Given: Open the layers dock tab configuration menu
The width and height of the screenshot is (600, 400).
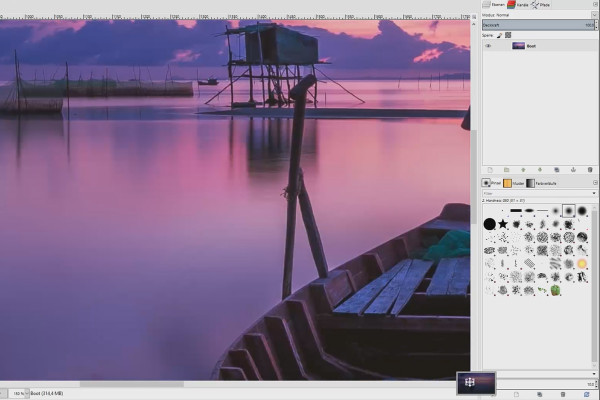Looking at the screenshot, I should pyautogui.click(x=595, y=5).
